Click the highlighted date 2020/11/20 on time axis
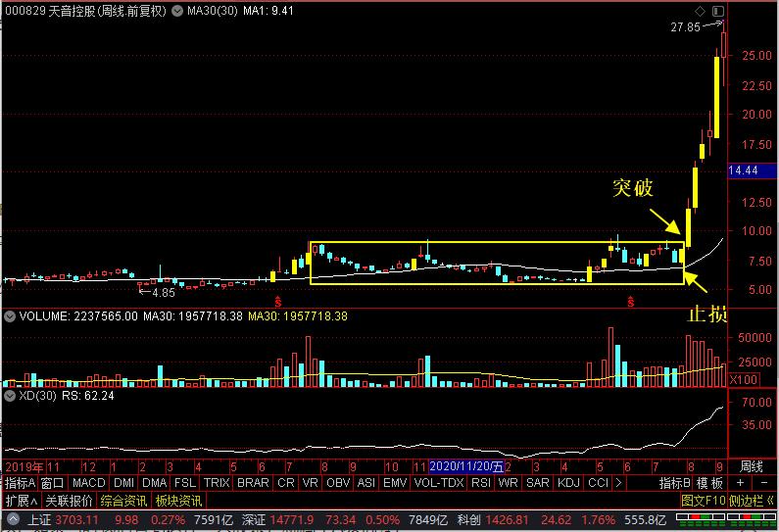The height and width of the screenshot is (532, 779). point(466,466)
